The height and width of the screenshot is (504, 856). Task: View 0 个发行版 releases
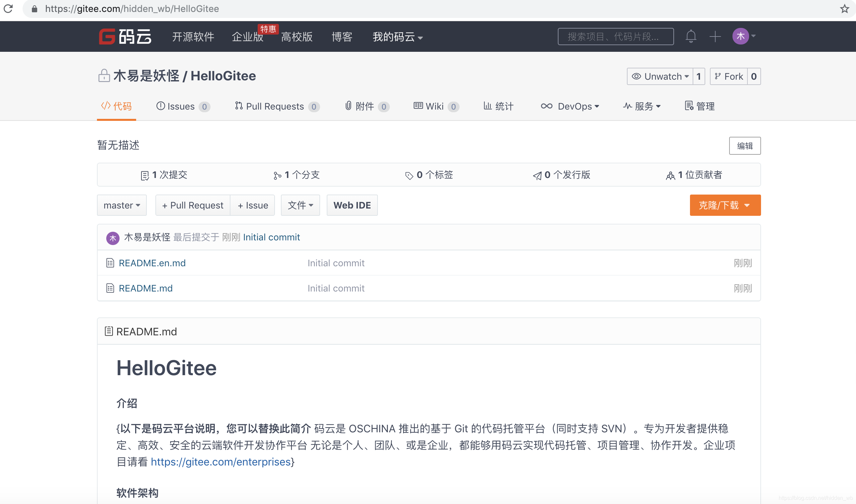[561, 175]
